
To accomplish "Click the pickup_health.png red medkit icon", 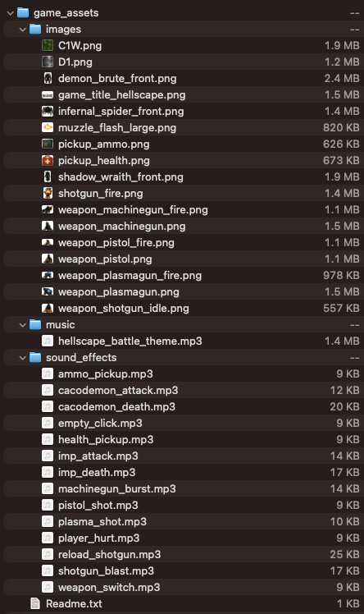I will click(x=48, y=161).
